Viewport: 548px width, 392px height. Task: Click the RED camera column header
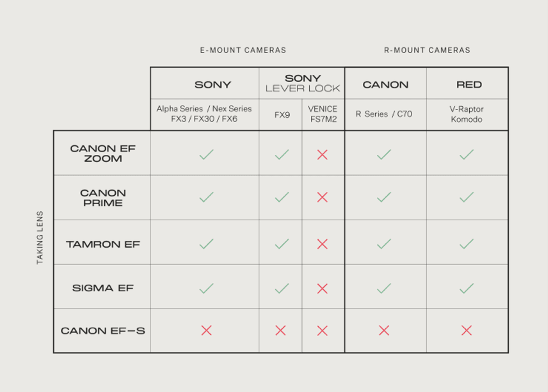[x=469, y=85]
